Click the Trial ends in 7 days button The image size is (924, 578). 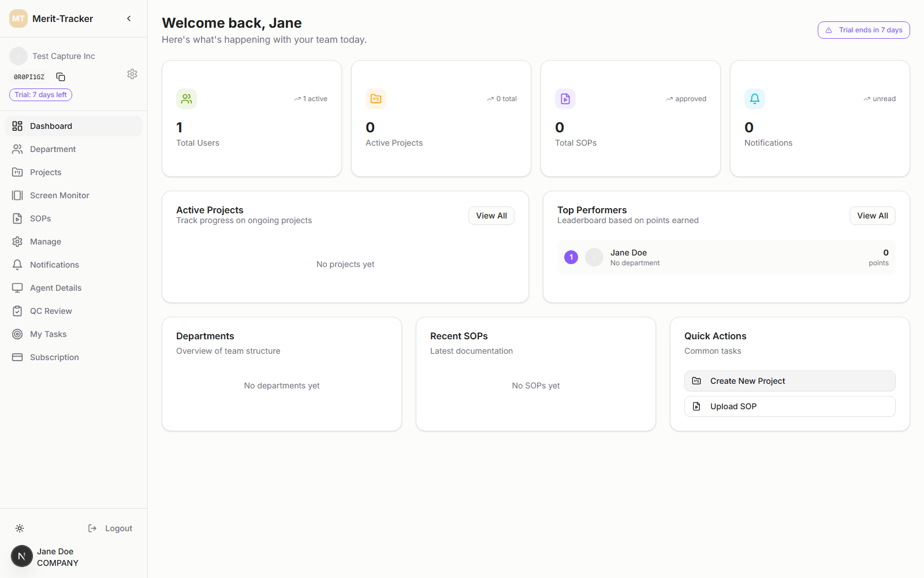pos(863,30)
